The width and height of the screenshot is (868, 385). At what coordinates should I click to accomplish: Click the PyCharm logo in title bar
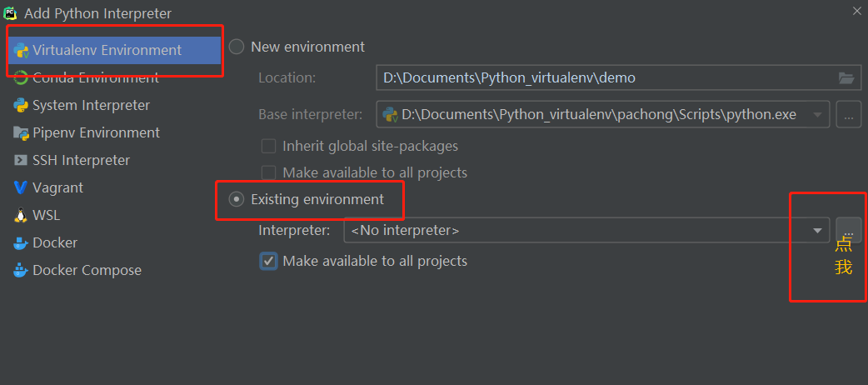10,12
